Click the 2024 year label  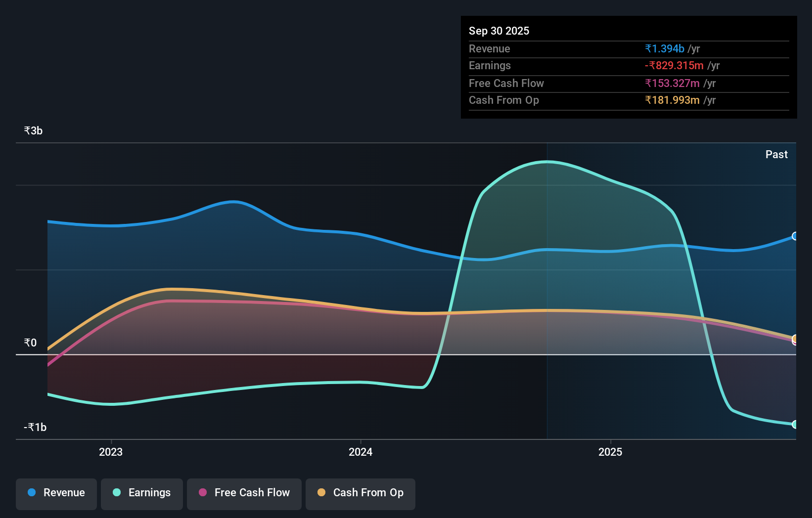click(x=360, y=451)
